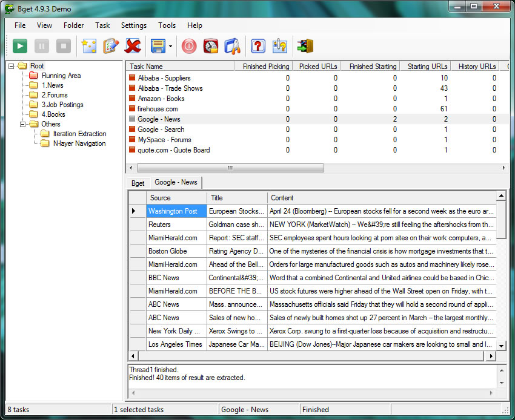Click the results grid scroll down arrow
Screen dimensions: 515x420
pyautogui.click(x=501, y=346)
